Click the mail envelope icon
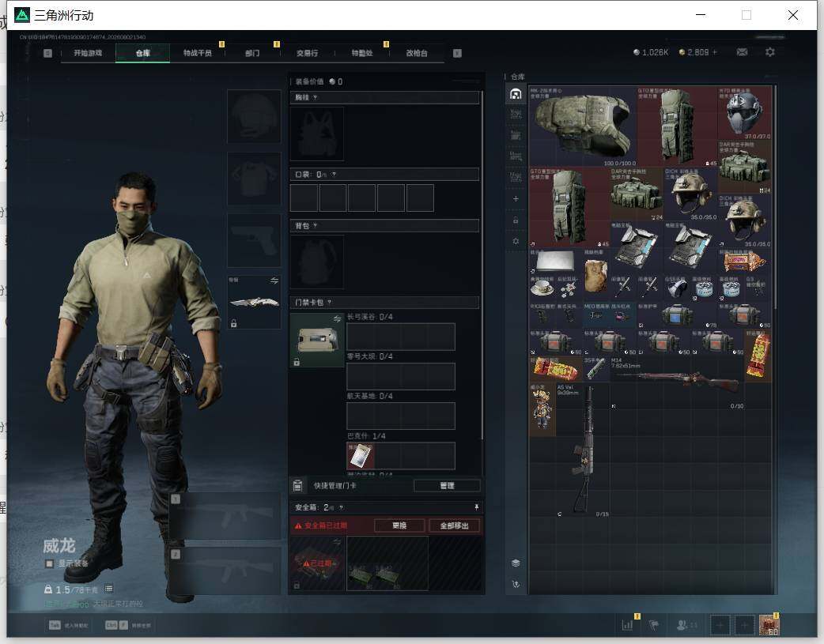This screenshot has width=824, height=644. coord(742,52)
